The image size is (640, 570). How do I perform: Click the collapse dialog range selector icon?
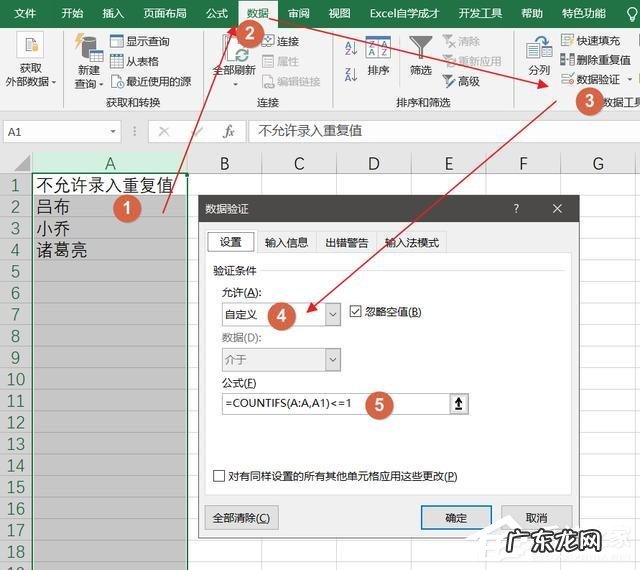(459, 404)
